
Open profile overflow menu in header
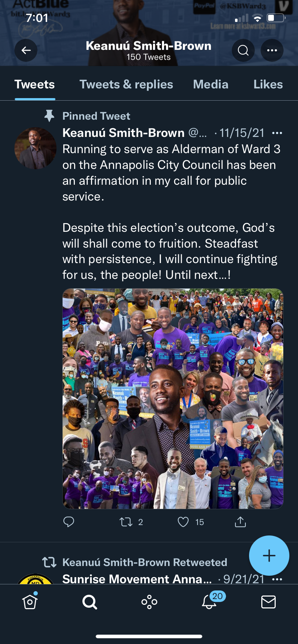click(272, 50)
